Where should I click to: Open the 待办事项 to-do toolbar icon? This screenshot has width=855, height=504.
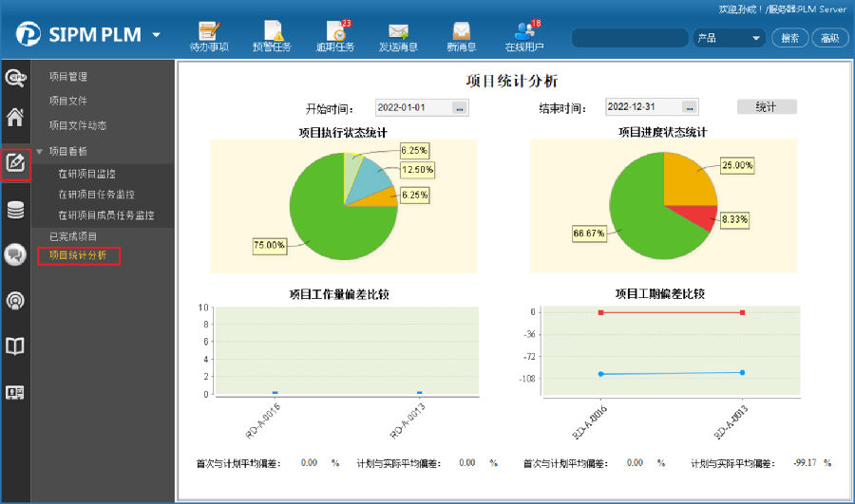(x=208, y=34)
